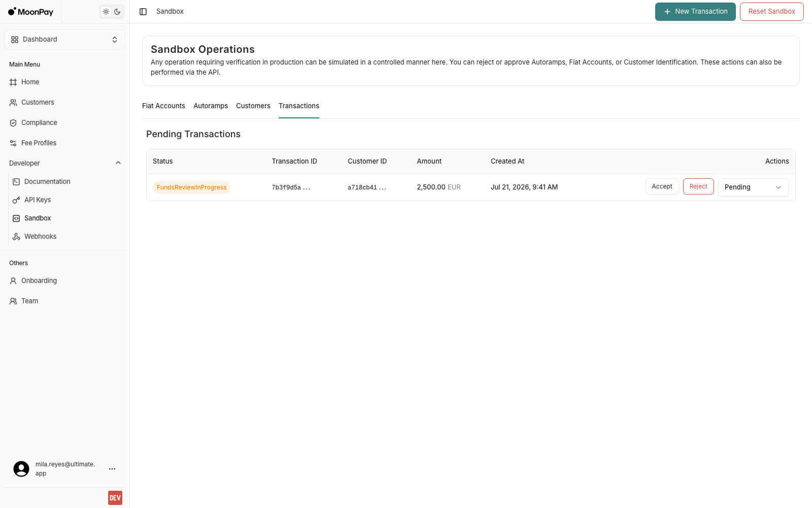This screenshot has width=812, height=508.
Task: Click the Fee Profiles sliders icon
Action: [13, 143]
